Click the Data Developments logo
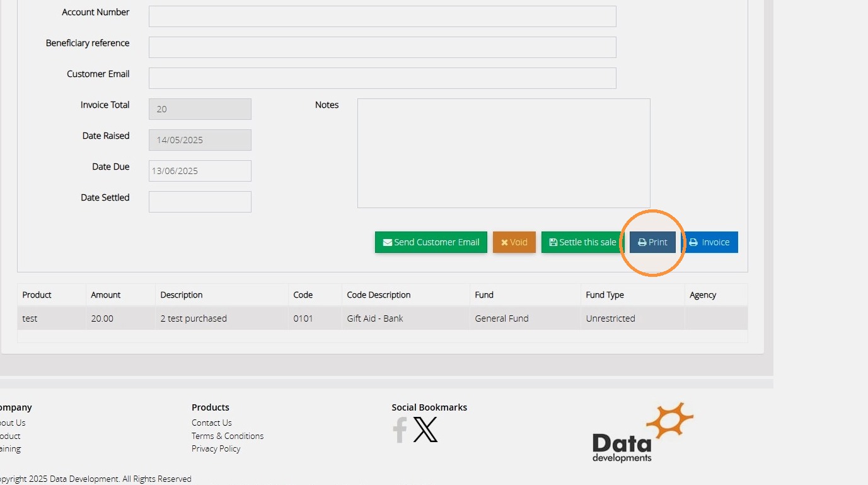 [x=642, y=433]
